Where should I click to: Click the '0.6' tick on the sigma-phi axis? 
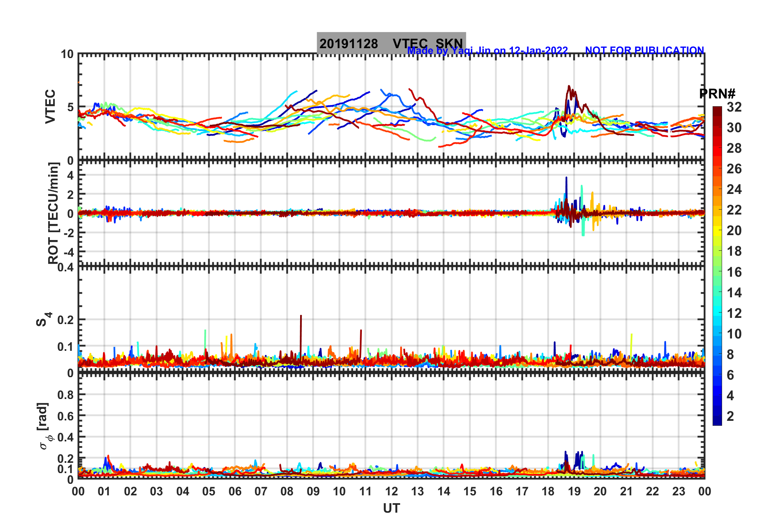65,416
